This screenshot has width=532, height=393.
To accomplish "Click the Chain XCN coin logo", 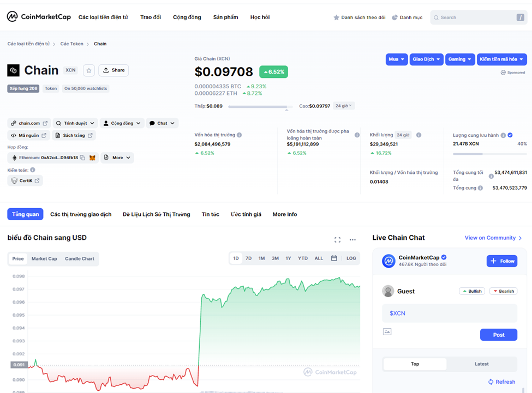I will click(13, 70).
